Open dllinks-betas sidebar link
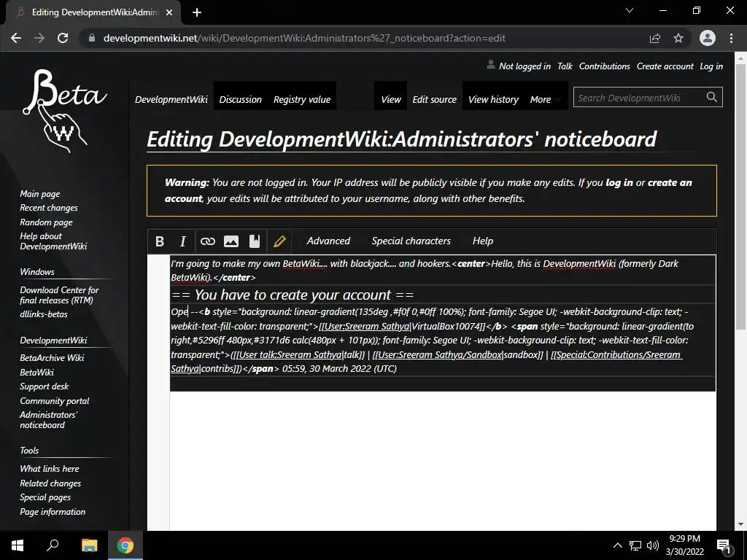Image resolution: width=747 pixels, height=560 pixels. pyautogui.click(x=44, y=314)
